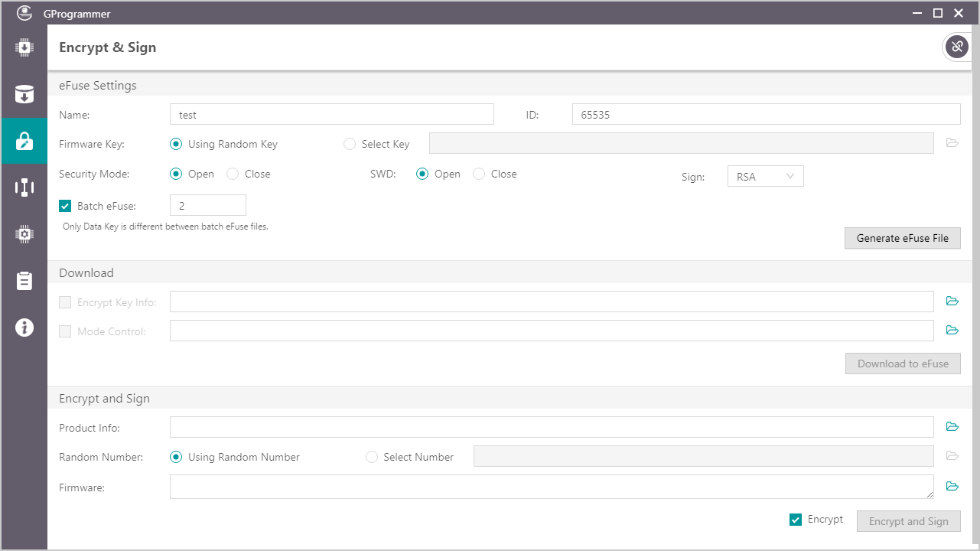Set Security Mode to Close
This screenshot has width=980, height=551.
click(233, 174)
